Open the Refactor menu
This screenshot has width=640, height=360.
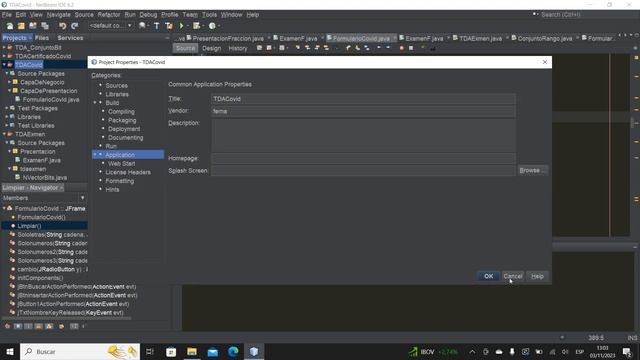click(109, 15)
